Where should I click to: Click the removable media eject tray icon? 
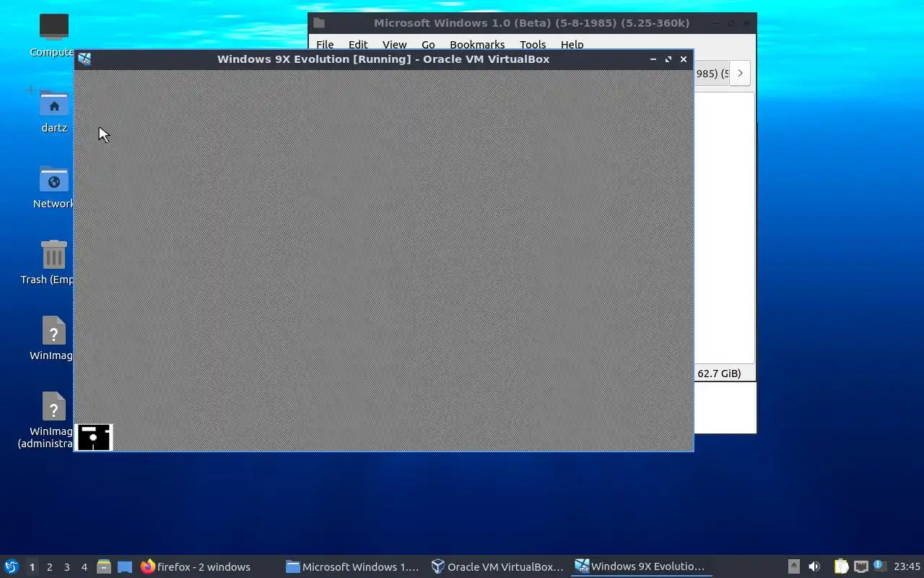(x=793, y=566)
